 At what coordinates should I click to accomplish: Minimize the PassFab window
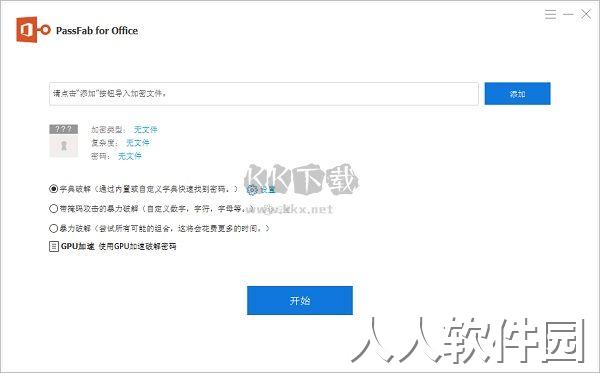pos(568,15)
